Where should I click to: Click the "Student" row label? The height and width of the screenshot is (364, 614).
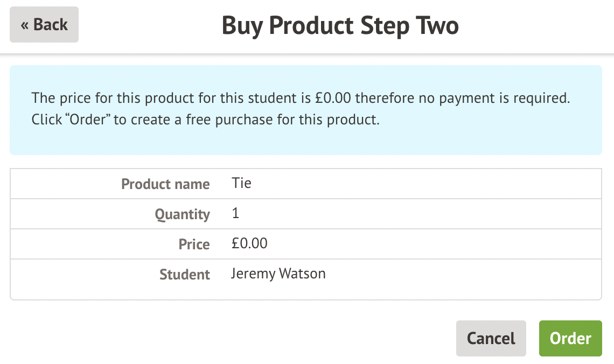tap(184, 275)
